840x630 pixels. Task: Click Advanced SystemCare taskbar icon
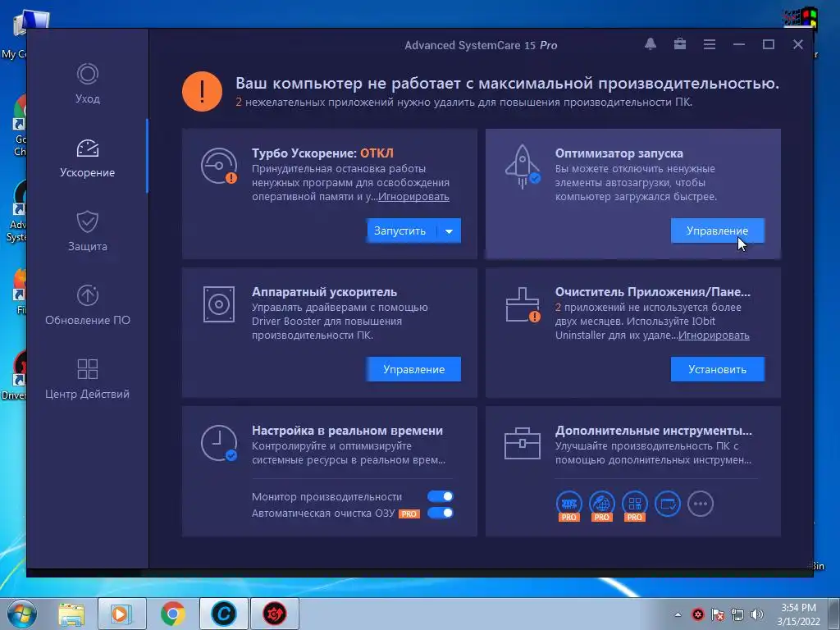coord(223,614)
